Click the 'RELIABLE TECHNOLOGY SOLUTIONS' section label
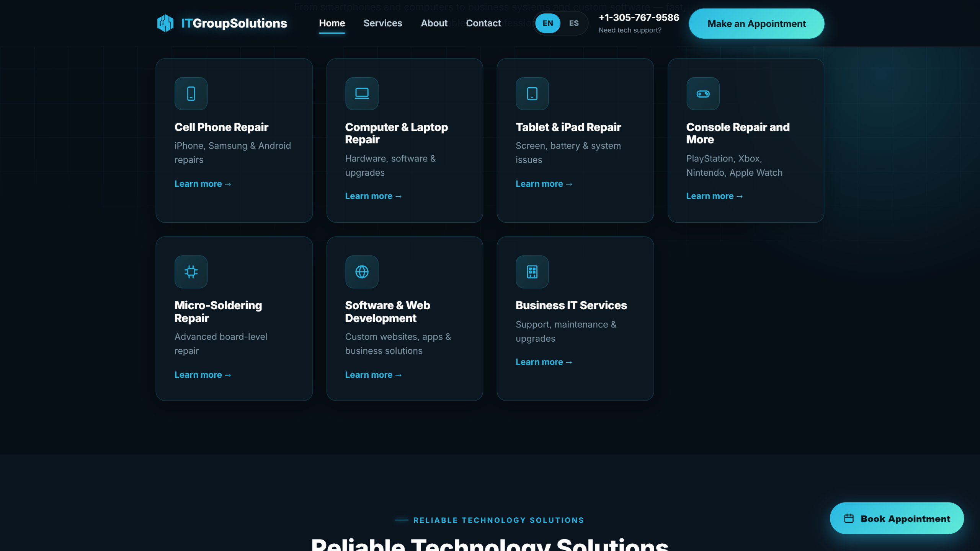The image size is (980, 551). tap(498, 520)
